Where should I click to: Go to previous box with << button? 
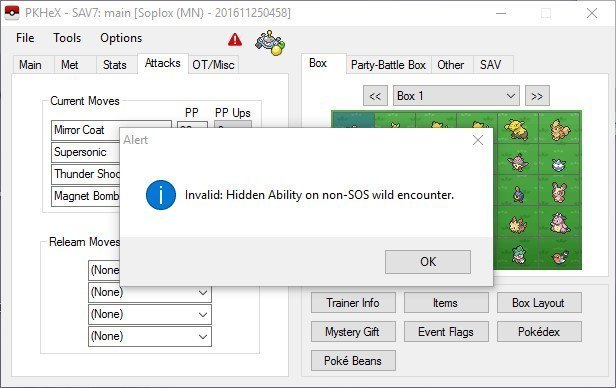[x=375, y=96]
